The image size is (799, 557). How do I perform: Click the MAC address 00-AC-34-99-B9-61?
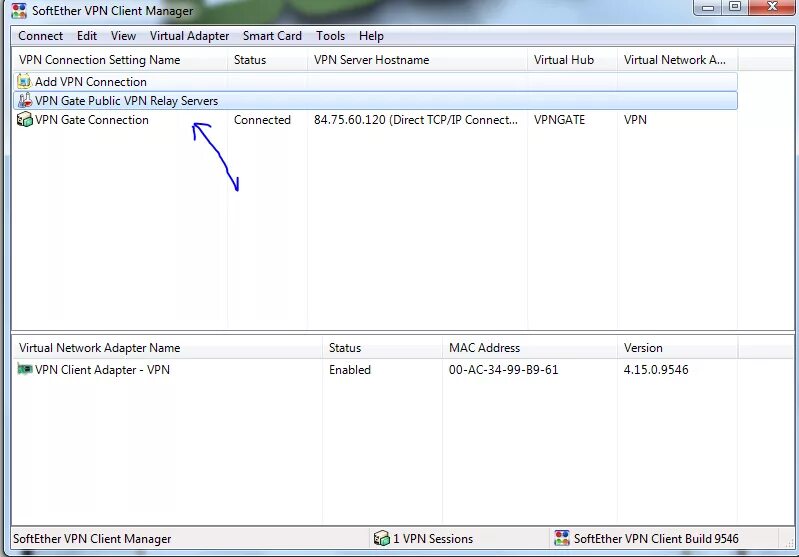point(503,369)
